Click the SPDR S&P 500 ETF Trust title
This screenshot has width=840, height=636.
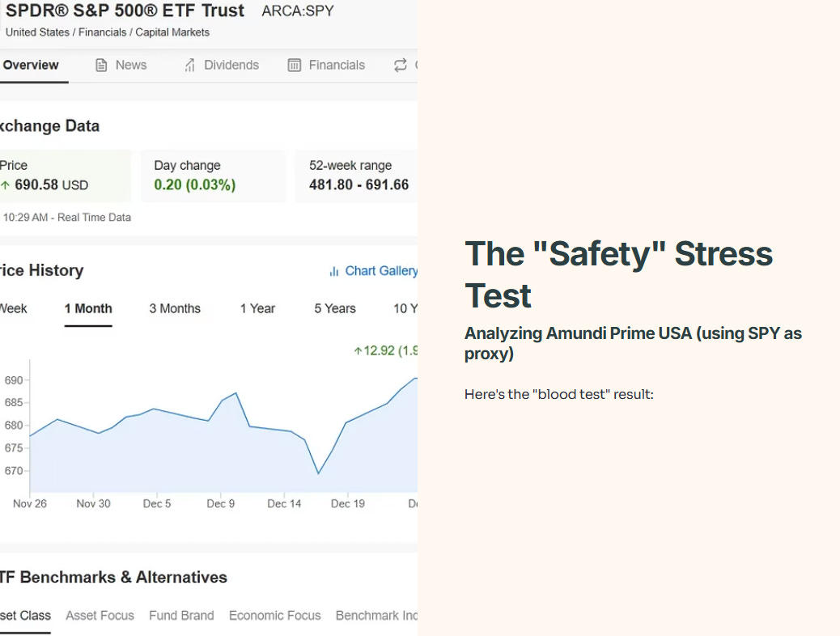coord(125,11)
